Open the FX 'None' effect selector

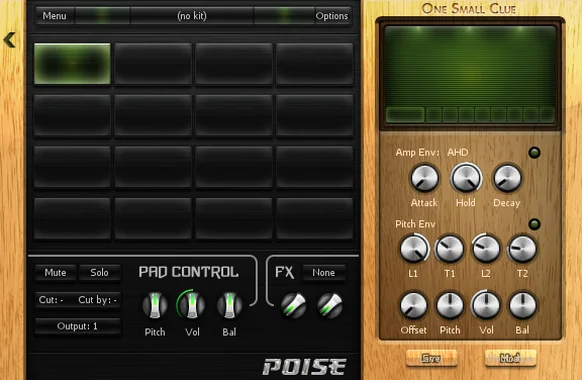[x=324, y=273]
